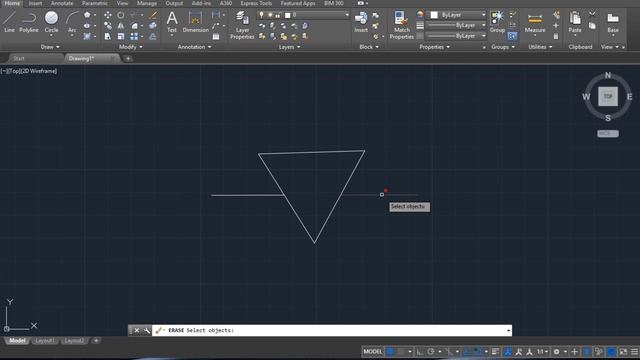Screen dimensions: 640x360
Task: Toggle MODEL space button in status bar
Action: 373,351
